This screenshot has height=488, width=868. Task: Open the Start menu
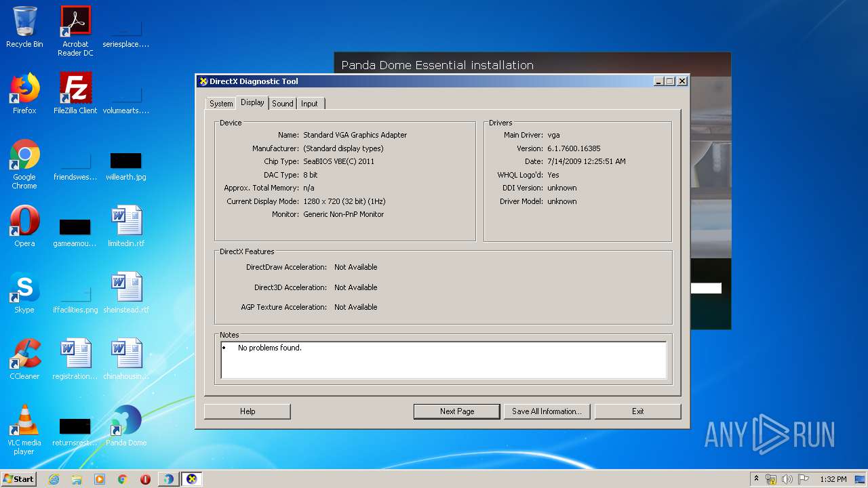(19, 479)
